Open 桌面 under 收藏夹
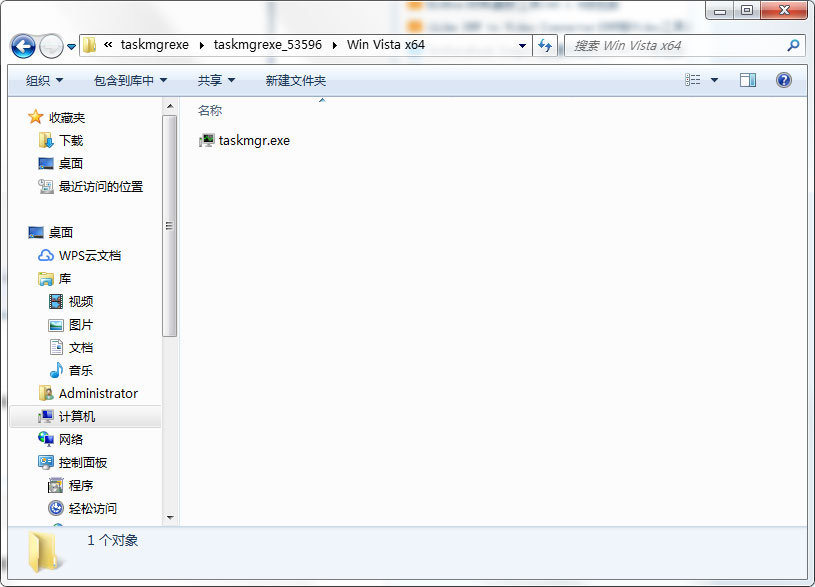This screenshot has width=815, height=587. pos(71,164)
